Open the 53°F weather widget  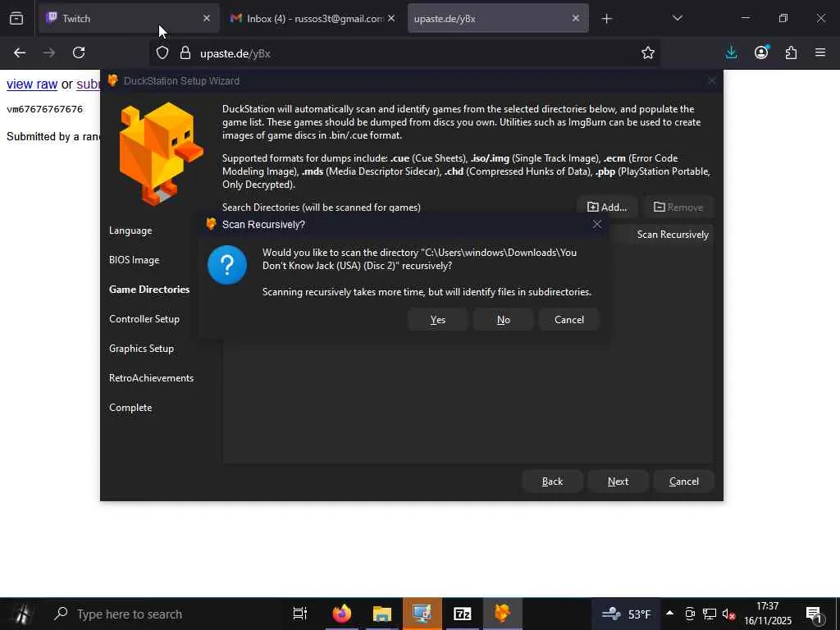(x=626, y=614)
